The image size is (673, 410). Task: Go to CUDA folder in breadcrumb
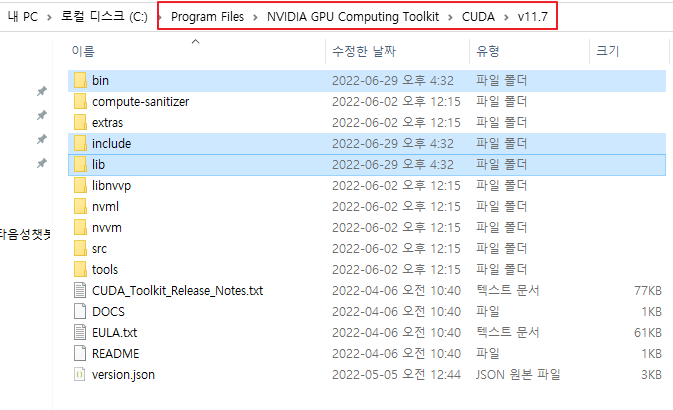(x=478, y=17)
